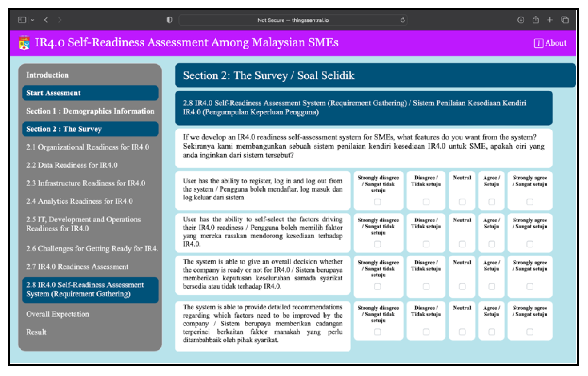Click the sidebar toggle icon in Safari

(x=22, y=20)
